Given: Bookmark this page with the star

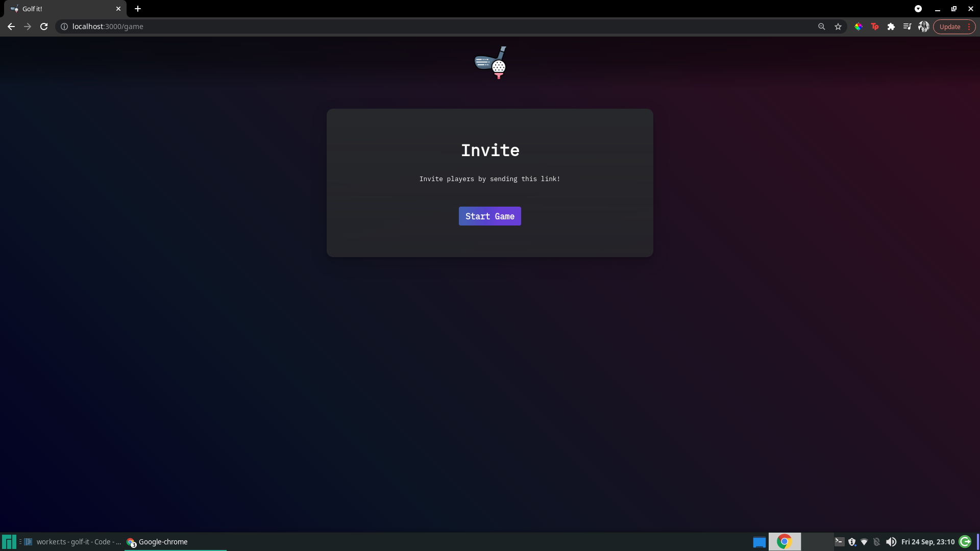Looking at the screenshot, I should (838, 27).
